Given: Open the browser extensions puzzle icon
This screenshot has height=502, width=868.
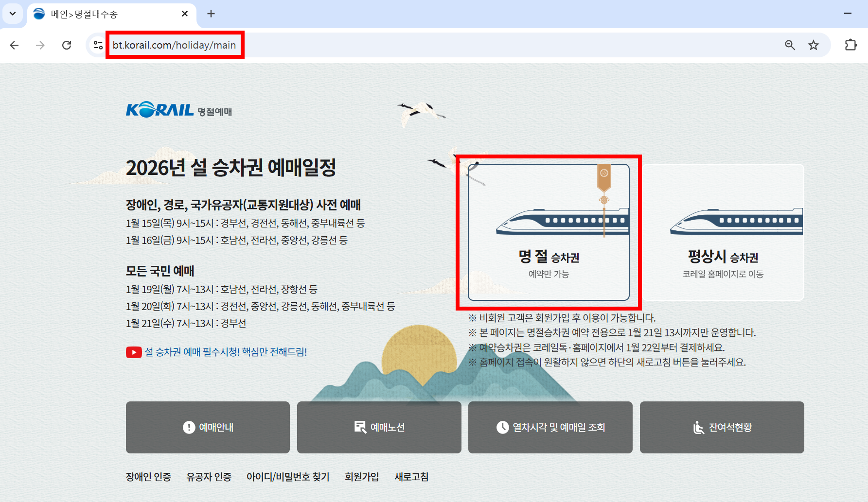Looking at the screenshot, I should (x=851, y=45).
